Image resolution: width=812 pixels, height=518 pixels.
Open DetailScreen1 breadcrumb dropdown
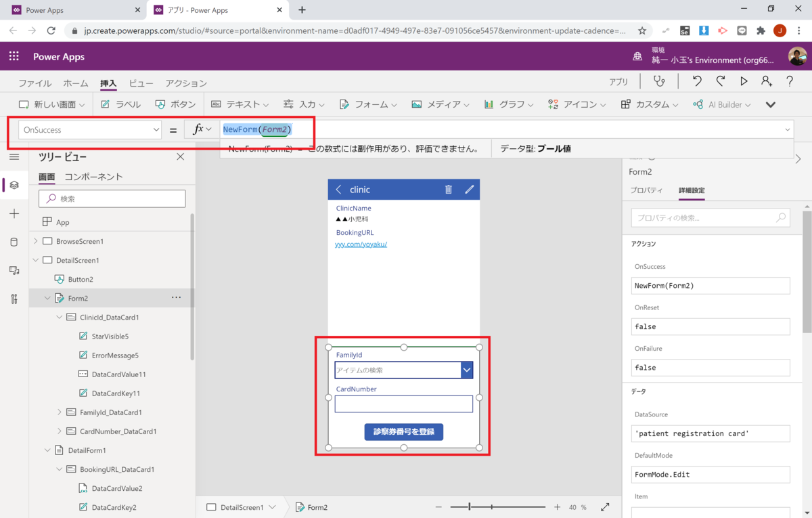point(273,507)
